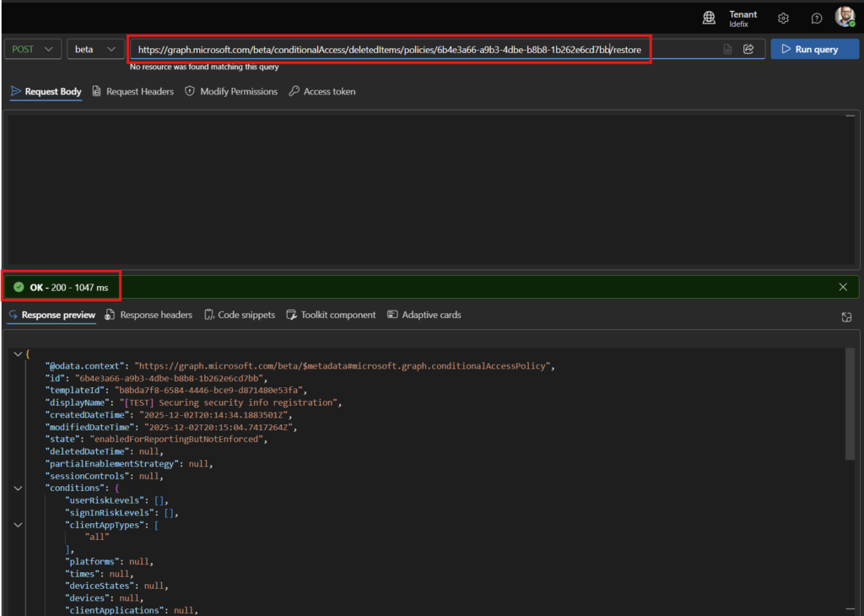Collapse the root JSON object
864x616 pixels.
click(x=19, y=354)
